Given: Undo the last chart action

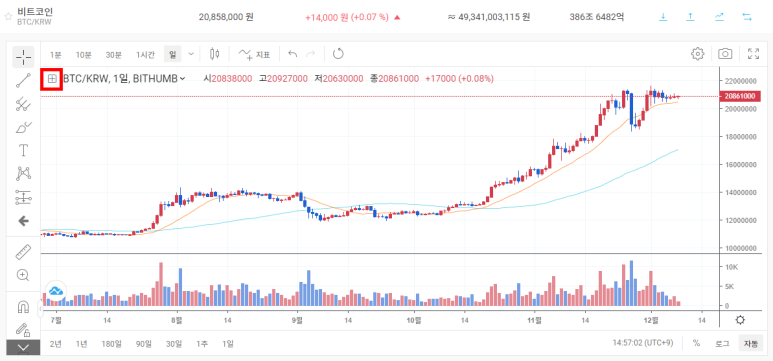Looking at the screenshot, I should click(x=293, y=54).
